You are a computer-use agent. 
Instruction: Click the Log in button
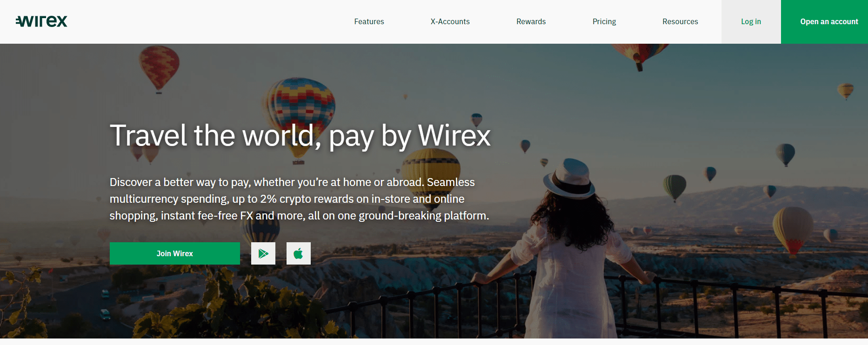(751, 22)
